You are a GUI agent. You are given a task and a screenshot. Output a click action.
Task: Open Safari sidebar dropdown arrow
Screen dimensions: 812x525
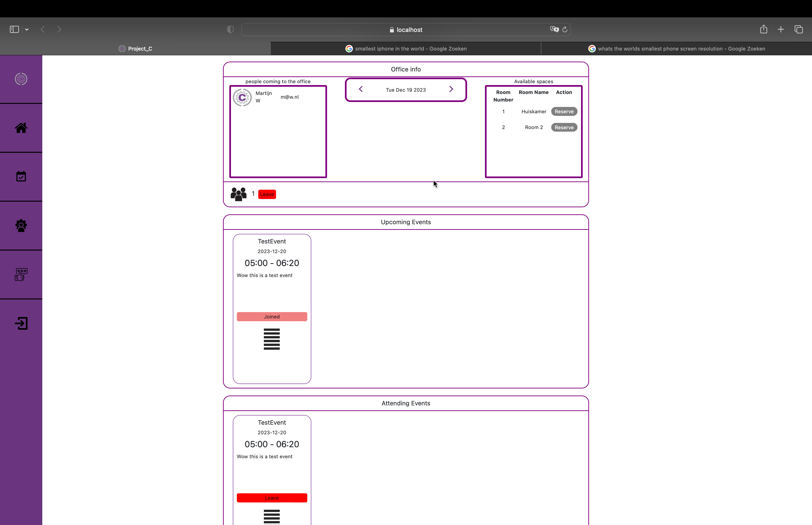27,30
